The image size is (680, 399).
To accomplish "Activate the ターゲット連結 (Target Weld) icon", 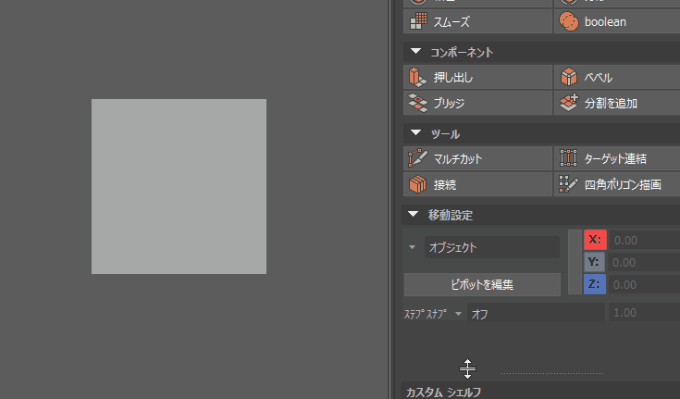I will pos(568,158).
